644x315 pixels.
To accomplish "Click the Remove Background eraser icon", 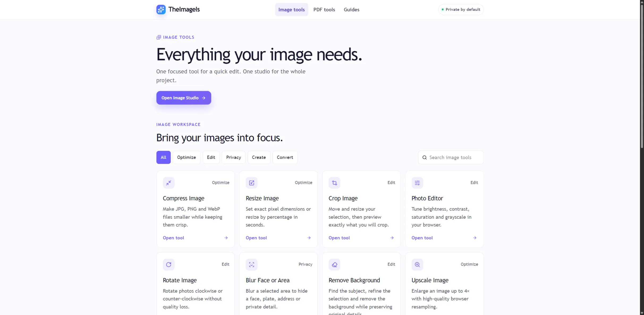I will (334, 265).
